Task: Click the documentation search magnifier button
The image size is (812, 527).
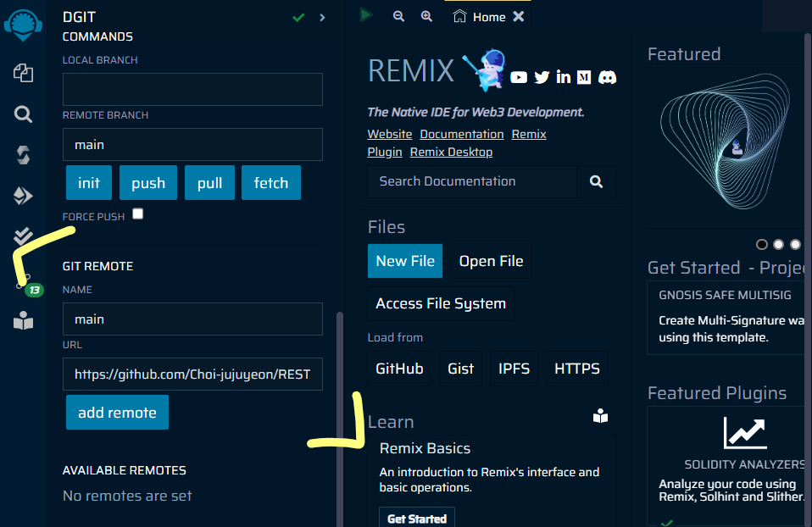Action: pyautogui.click(x=596, y=181)
